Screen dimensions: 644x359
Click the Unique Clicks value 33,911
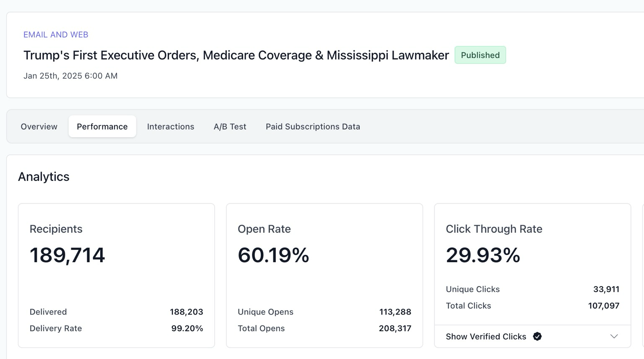click(606, 289)
